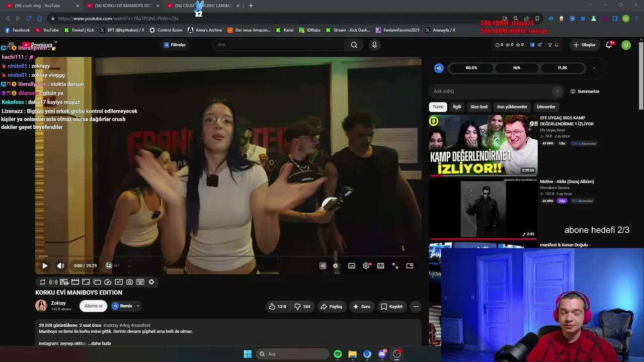Open Spotify from the taskbar
The width and height of the screenshot is (644, 362).
(x=338, y=354)
